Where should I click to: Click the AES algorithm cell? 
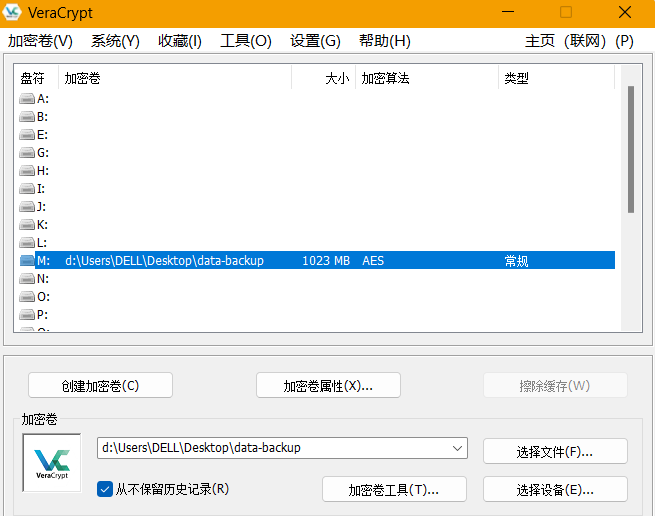coord(373,261)
